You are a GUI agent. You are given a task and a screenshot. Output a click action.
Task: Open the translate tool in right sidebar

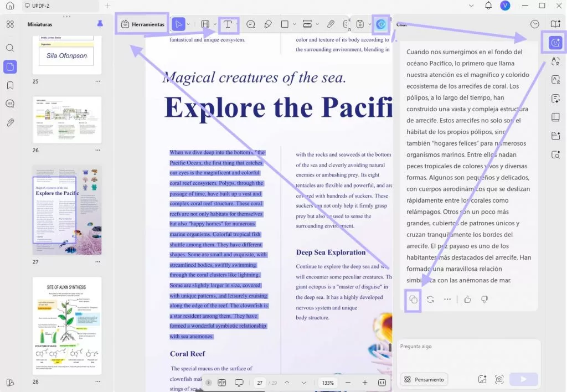point(555,61)
